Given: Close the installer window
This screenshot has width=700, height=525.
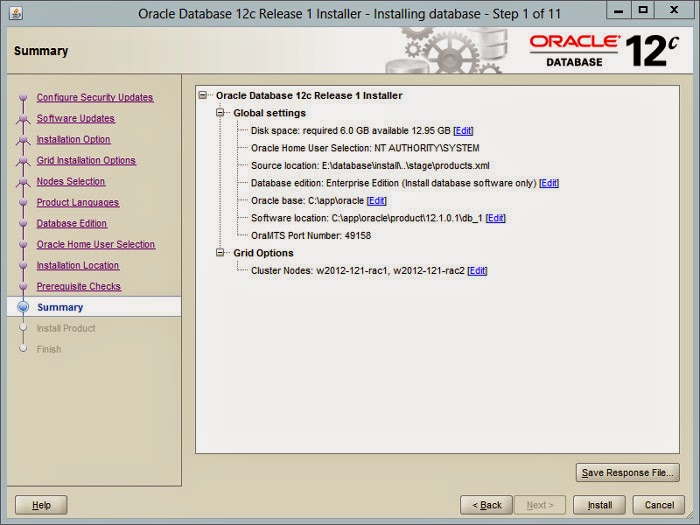Looking at the screenshot, I should (674, 10).
